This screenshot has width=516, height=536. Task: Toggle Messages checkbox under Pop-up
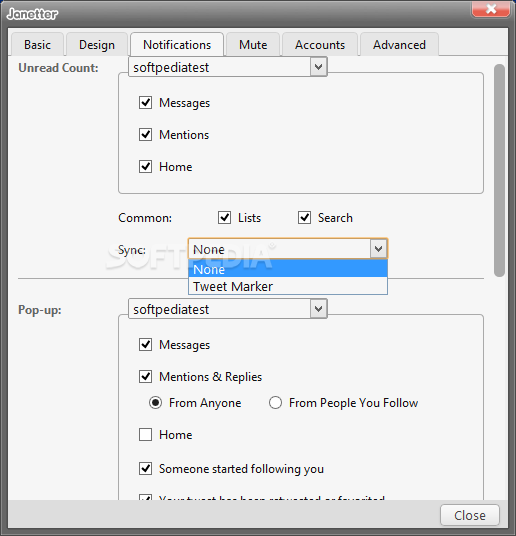pyautogui.click(x=145, y=345)
